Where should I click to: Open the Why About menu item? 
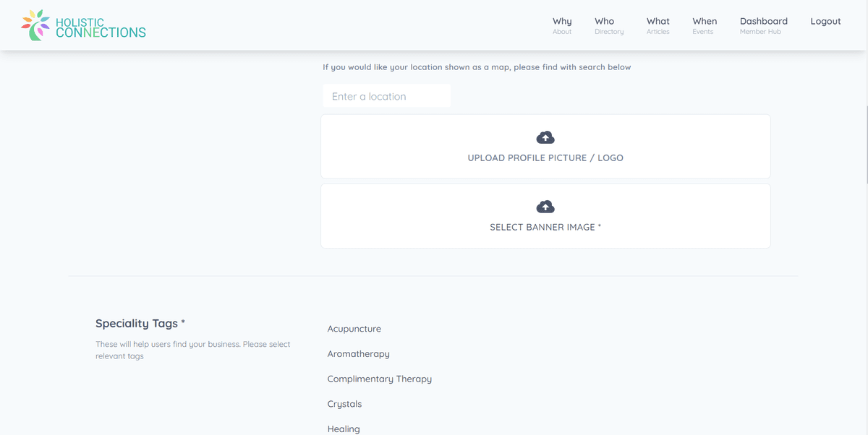[562, 25]
